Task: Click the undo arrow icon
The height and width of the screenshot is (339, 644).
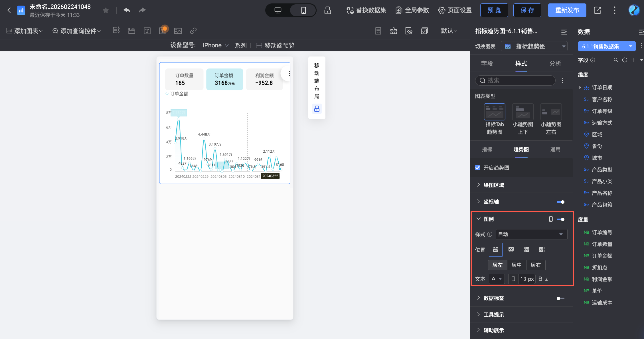Action: point(127,10)
